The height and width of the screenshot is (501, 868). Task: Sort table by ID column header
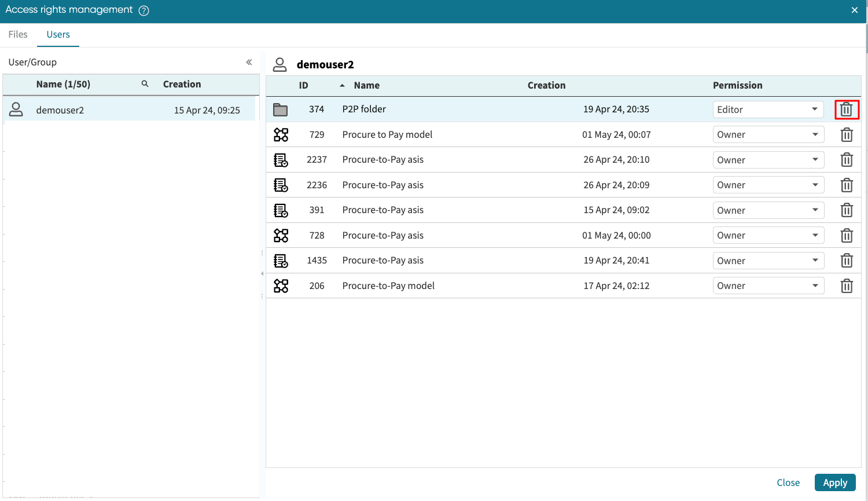tap(304, 85)
